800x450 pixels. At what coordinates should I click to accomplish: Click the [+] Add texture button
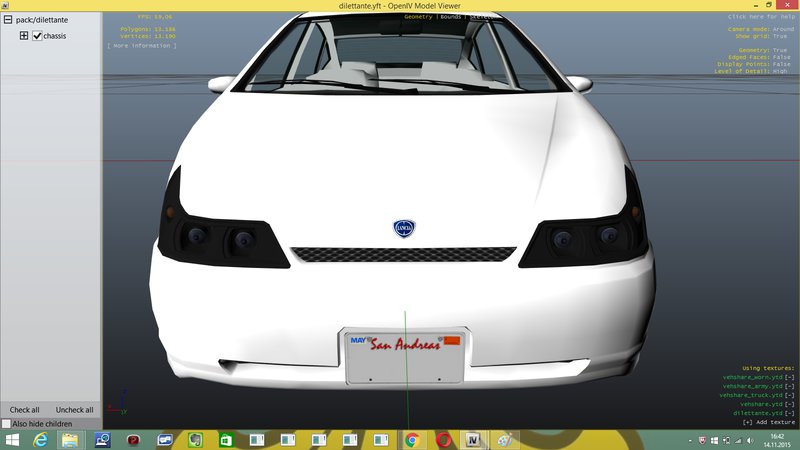tap(769, 422)
